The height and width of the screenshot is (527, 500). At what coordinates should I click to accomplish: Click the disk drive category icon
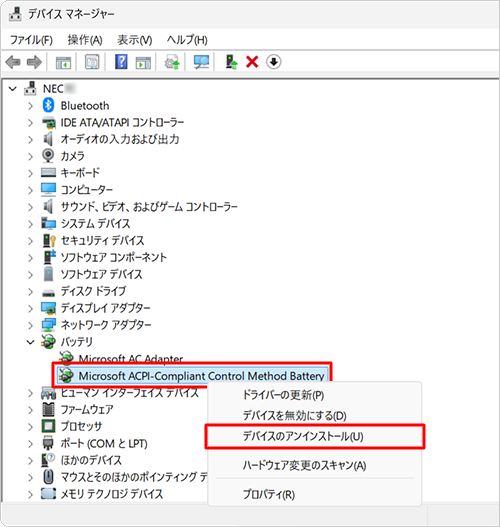(x=48, y=293)
